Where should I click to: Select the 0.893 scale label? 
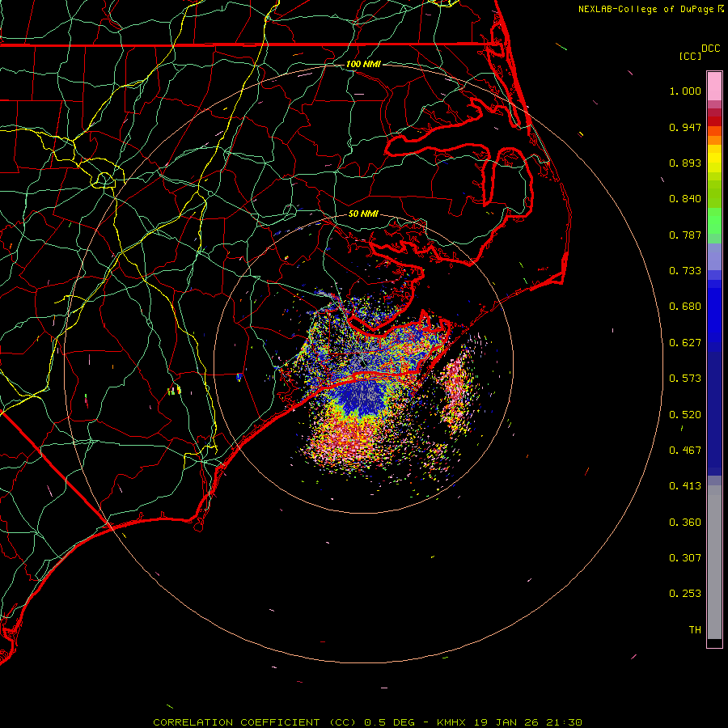click(x=685, y=163)
